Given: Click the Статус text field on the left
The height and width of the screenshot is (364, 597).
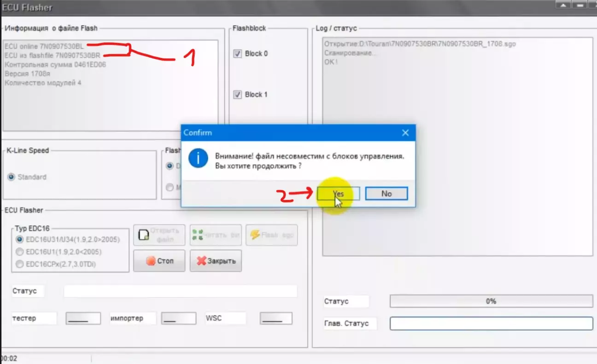Looking at the screenshot, I should [180, 291].
